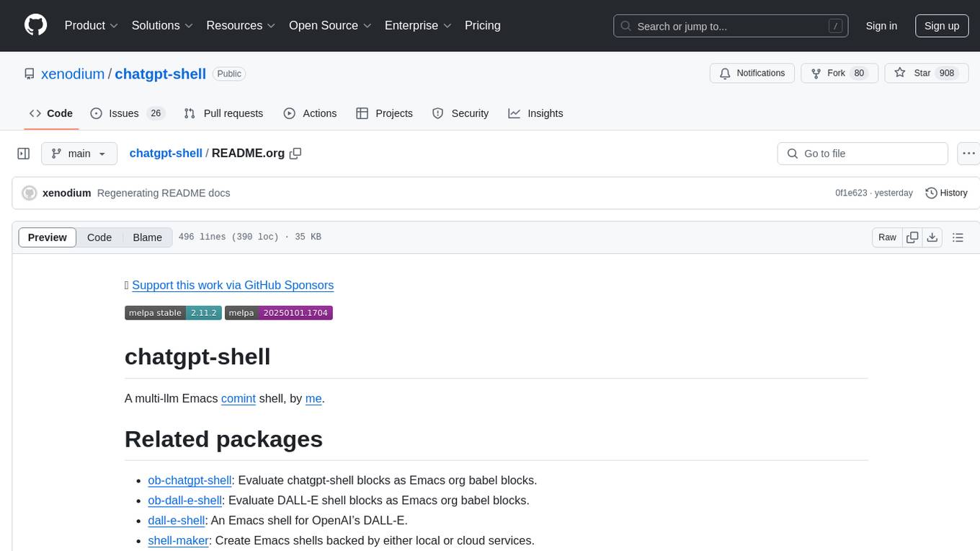Viewport: 980px width, 551px height.
Task: Click the melpa 20250101.1704 badge
Action: click(279, 313)
